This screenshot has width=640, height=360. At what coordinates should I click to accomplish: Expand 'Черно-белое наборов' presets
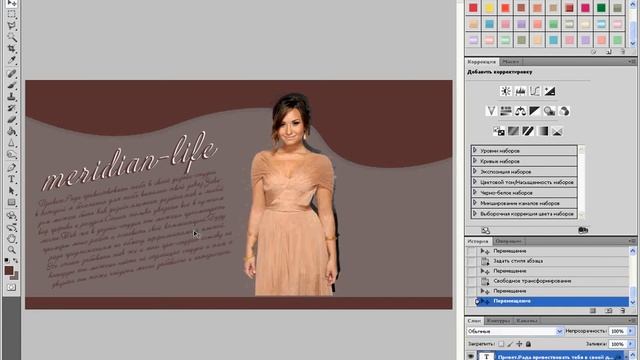pos(475,192)
